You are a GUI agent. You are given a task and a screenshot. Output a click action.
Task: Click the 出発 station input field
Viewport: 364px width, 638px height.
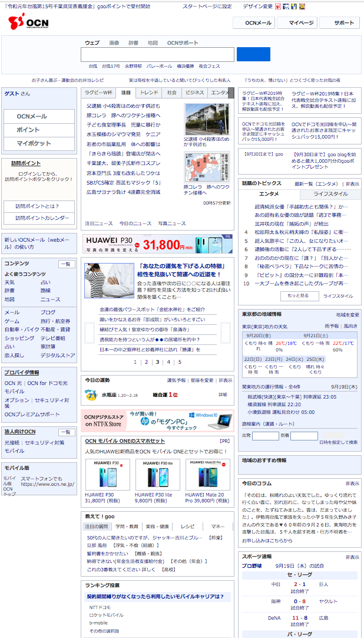click(x=265, y=436)
